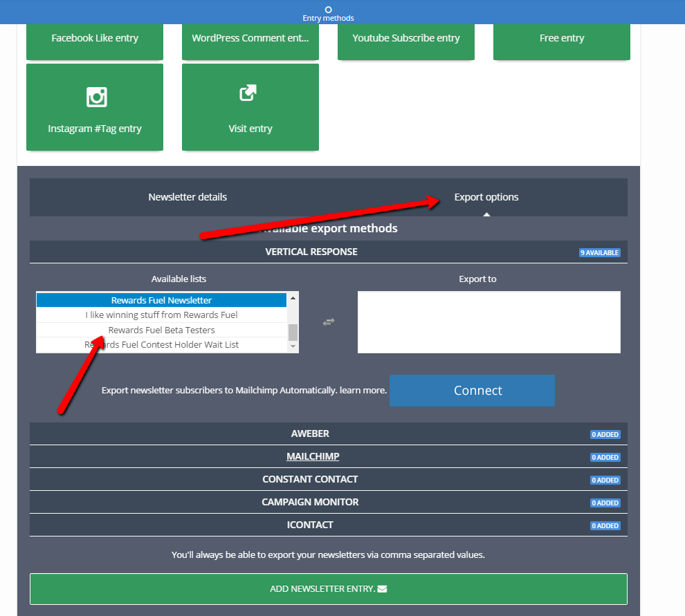Click the Instagram camera icon
The width and height of the screenshot is (685, 616).
(x=97, y=97)
